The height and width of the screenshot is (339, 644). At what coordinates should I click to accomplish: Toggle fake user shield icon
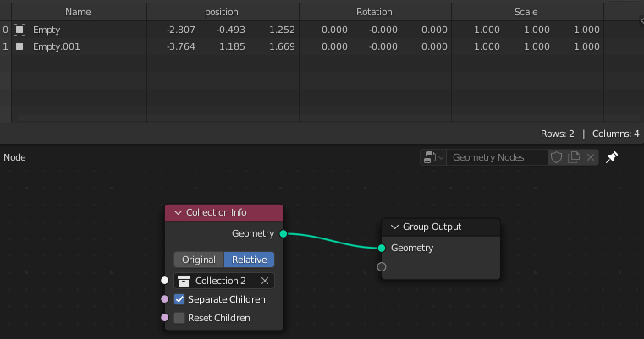click(x=556, y=157)
